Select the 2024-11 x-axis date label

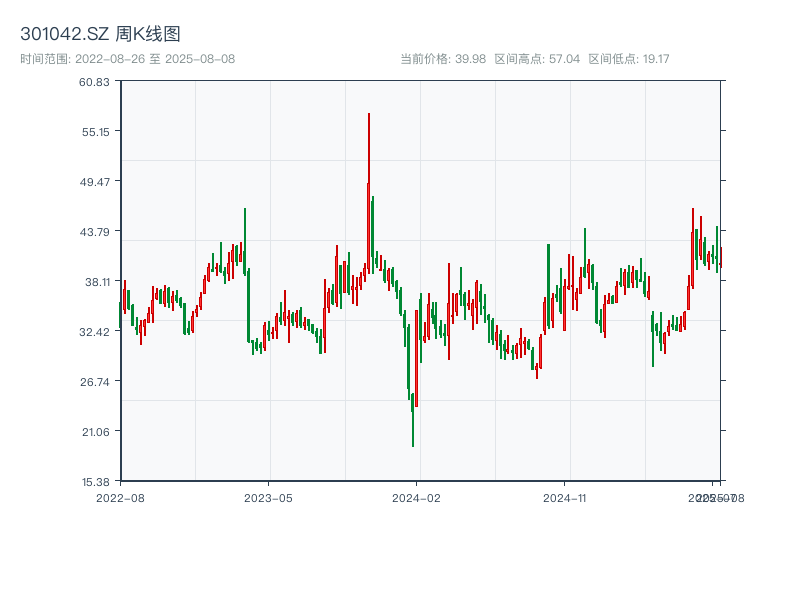[564, 497]
